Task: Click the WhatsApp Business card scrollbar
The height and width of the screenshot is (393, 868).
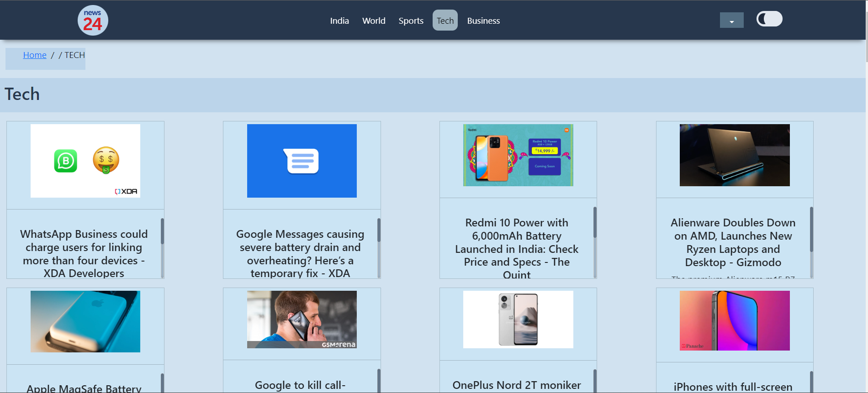Action: click(x=162, y=247)
